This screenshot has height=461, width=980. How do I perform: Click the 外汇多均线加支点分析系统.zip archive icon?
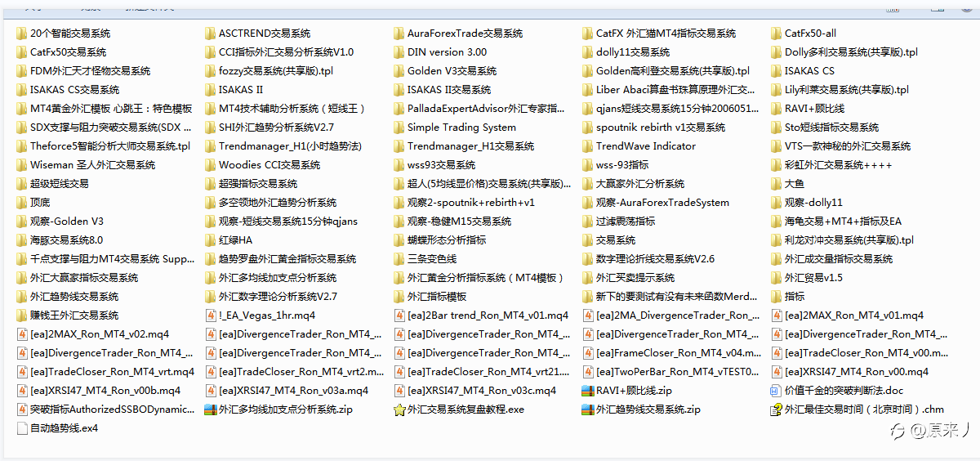(211, 410)
